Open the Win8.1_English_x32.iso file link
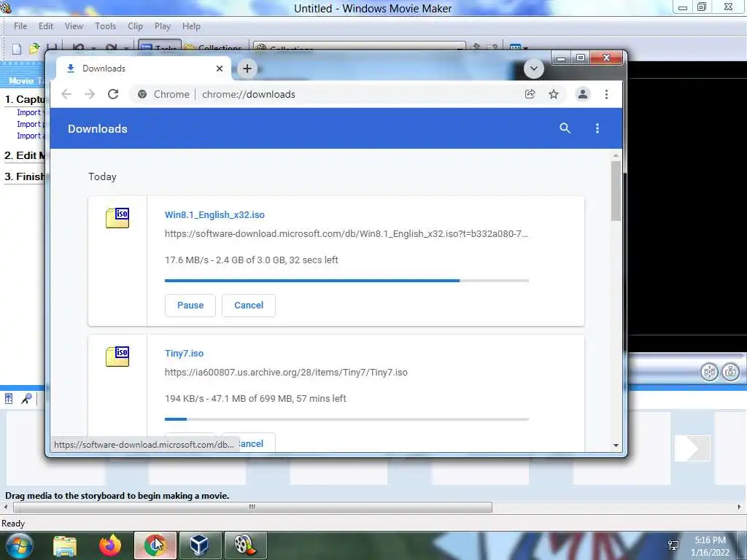The image size is (747, 560). click(x=214, y=215)
